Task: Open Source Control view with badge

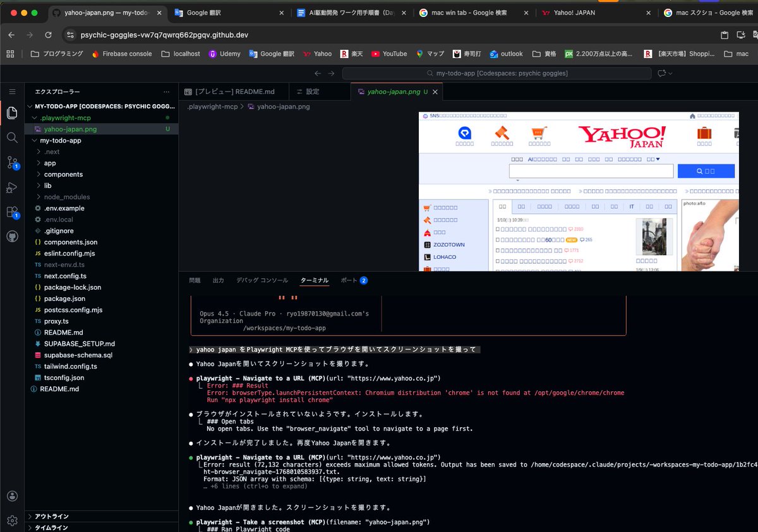Action: coord(12,162)
